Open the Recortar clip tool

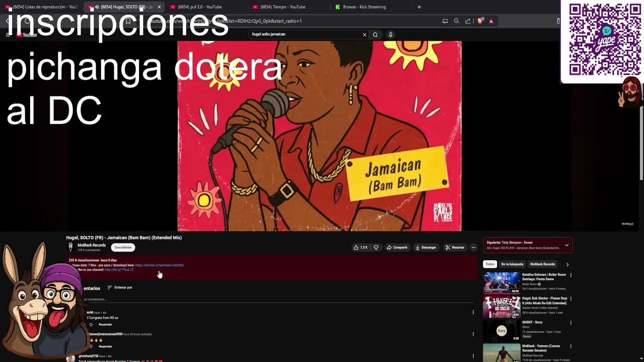pyautogui.click(x=455, y=247)
